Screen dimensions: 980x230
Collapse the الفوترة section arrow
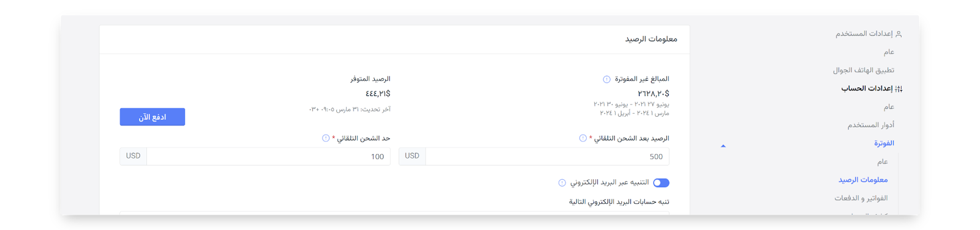tap(723, 146)
